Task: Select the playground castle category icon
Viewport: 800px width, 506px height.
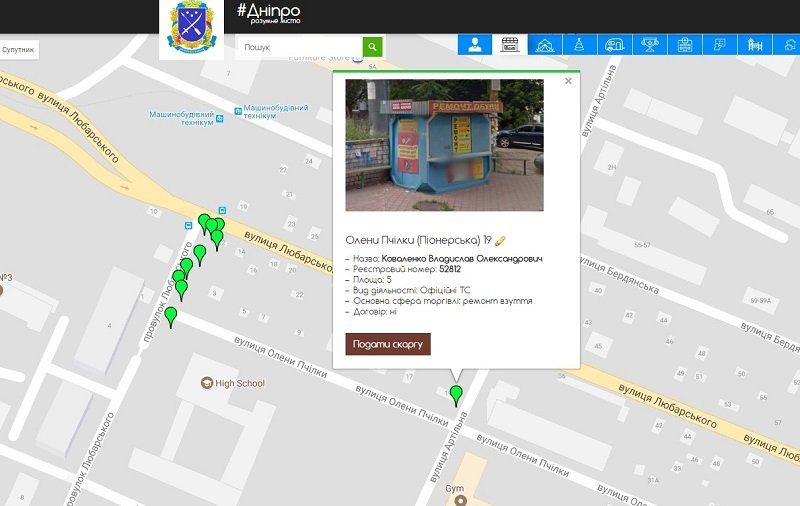Action: [755, 45]
